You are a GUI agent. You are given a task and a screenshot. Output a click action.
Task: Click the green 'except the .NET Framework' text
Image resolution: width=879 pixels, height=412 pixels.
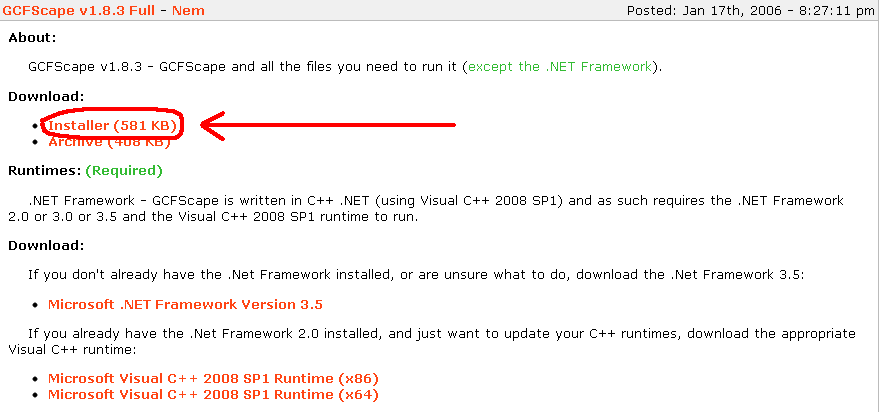(x=560, y=67)
